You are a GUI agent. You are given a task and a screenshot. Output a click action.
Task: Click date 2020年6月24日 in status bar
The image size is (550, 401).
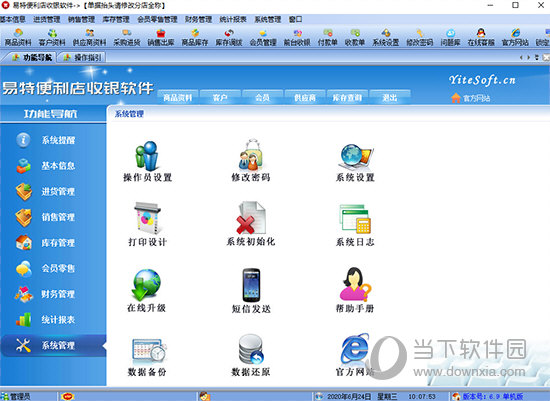click(349, 396)
